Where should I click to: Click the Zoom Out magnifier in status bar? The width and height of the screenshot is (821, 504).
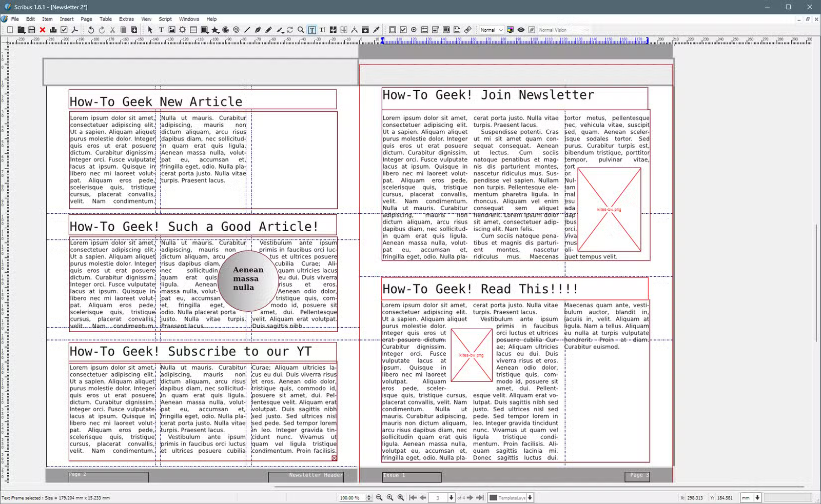379,497
